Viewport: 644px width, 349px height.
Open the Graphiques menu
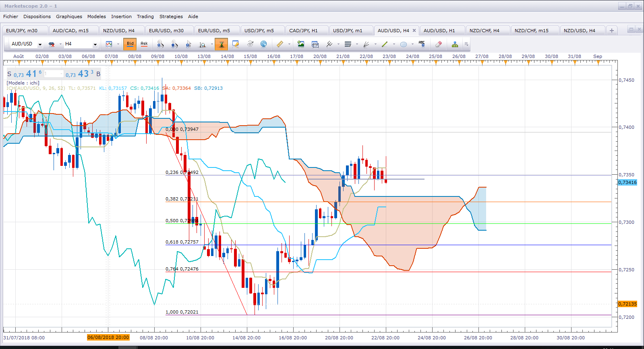(69, 17)
